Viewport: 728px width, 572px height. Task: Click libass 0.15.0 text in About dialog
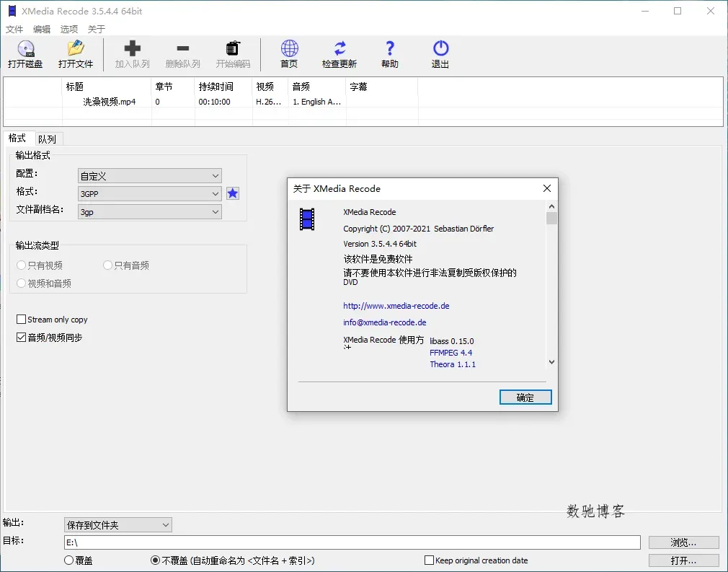(x=452, y=341)
